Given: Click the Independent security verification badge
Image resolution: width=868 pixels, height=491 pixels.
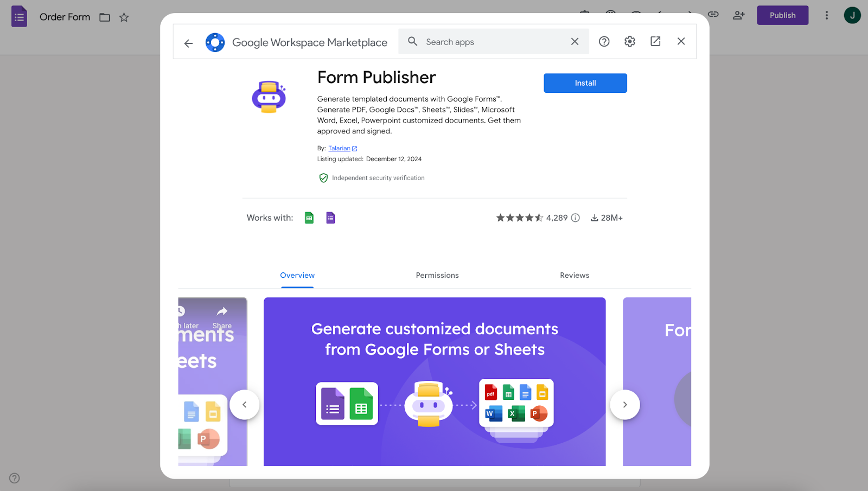Looking at the screenshot, I should 372,178.
